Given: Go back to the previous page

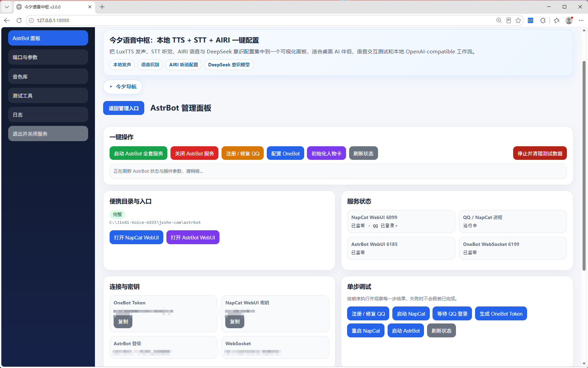Looking at the screenshot, I should [x=7, y=20].
